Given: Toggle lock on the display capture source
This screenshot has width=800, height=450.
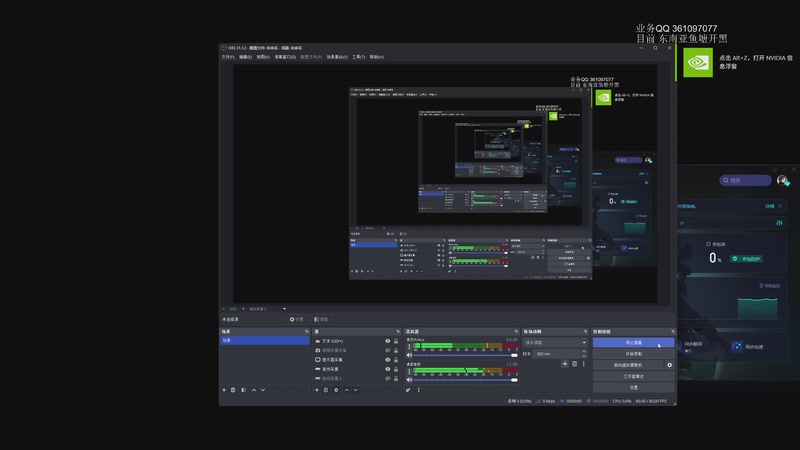Looking at the screenshot, I should 396,360.
